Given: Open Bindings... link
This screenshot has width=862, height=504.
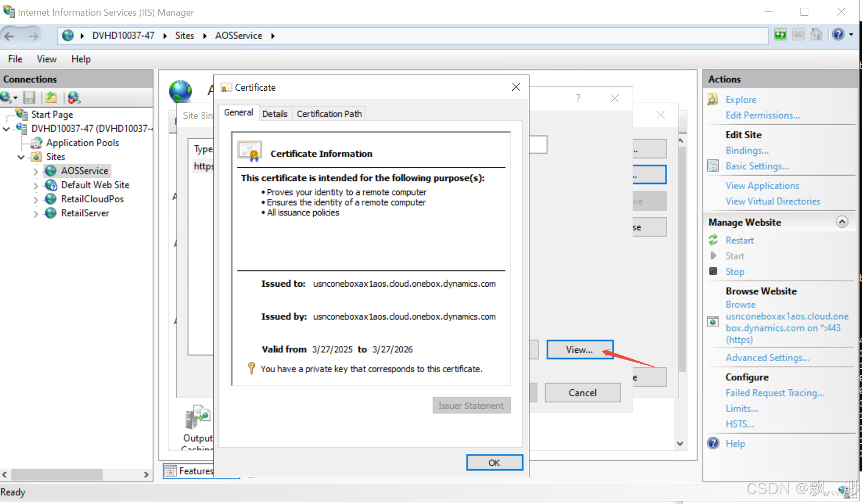Looking at the screenshot, I should [x=747, y=150].
